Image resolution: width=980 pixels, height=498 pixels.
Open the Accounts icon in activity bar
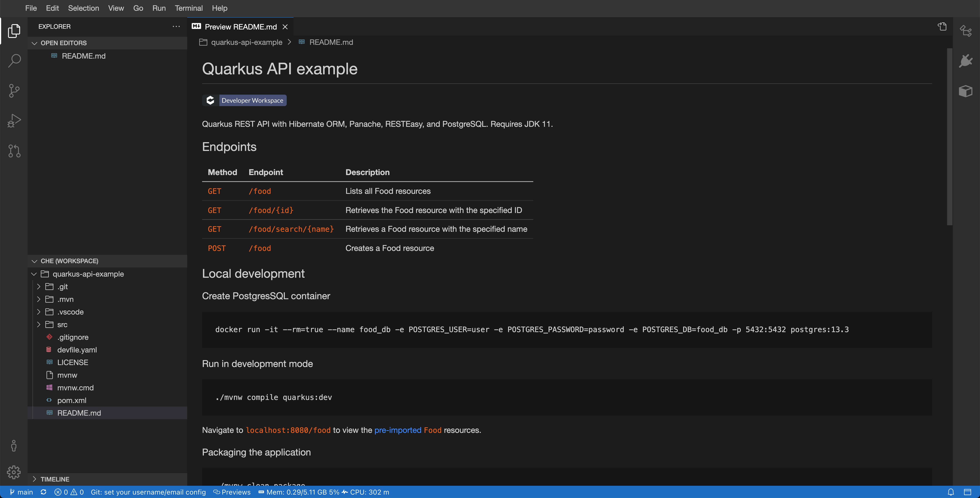coord(14,446)
